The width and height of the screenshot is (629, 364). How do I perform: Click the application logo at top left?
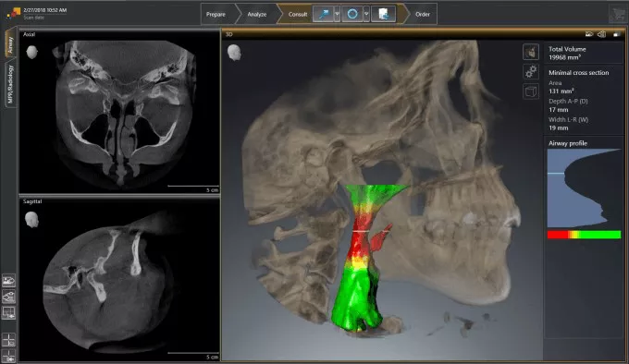(x=13, y=13)
